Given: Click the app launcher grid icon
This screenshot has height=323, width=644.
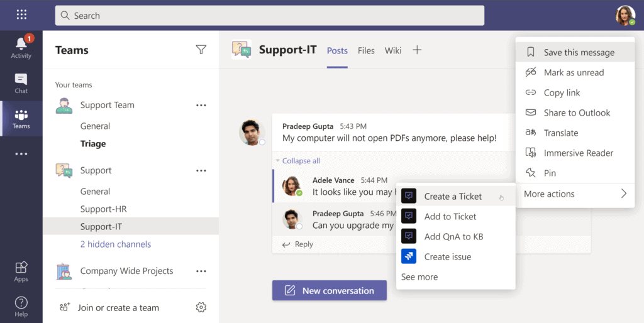Looking at the screenshot, I should [x=21, y=14].
